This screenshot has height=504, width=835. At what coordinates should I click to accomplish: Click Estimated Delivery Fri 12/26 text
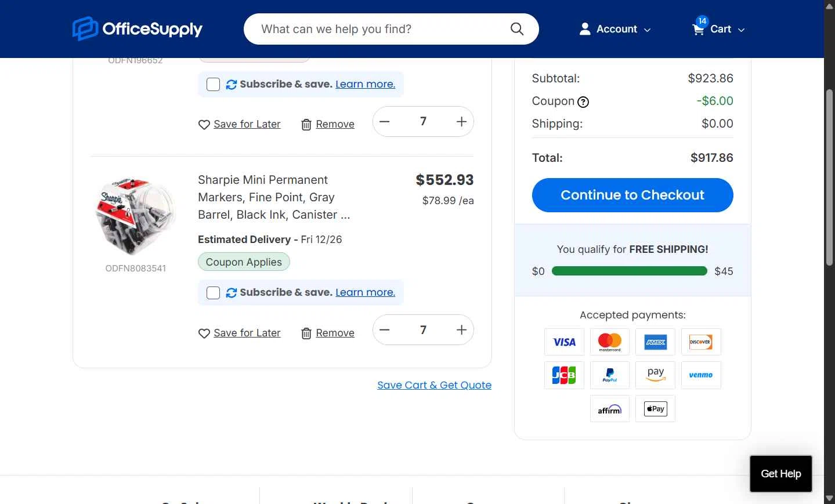[270, 240]
